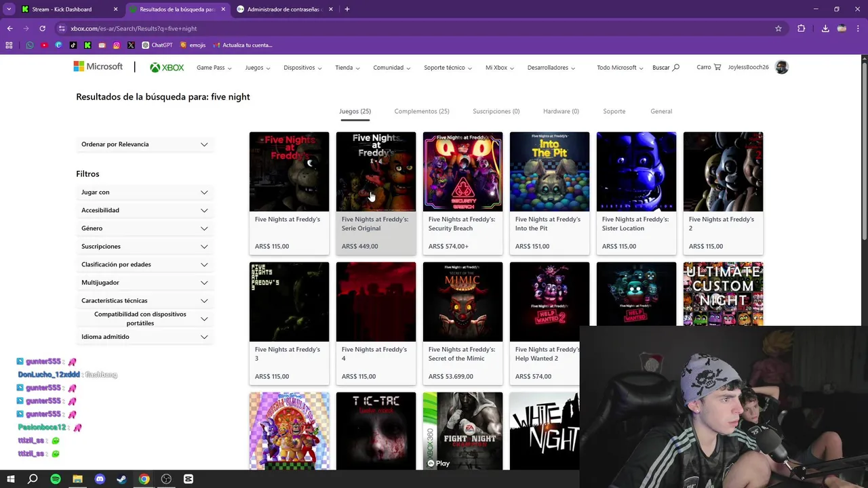Screen dimensions: 868x488
Task: Open the Juegos menu
Action: tap(258, 68)
